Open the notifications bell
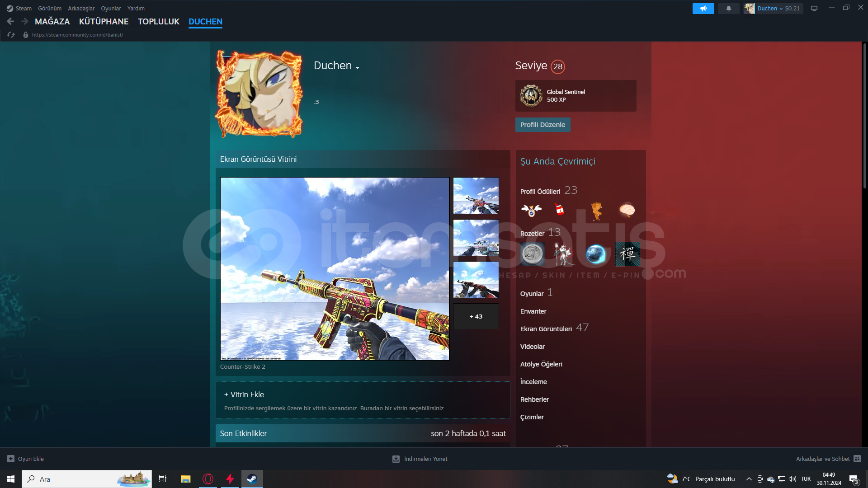 coord(728,9)
